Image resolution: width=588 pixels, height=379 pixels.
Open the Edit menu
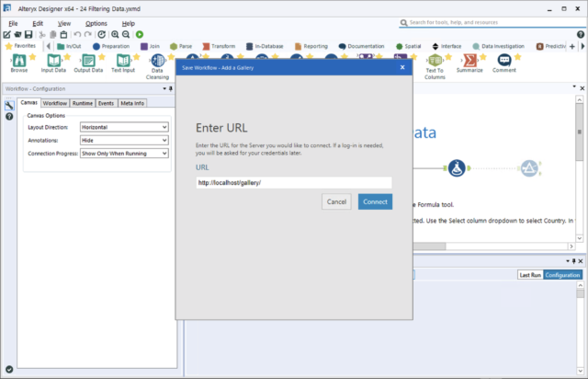[38, 23]
